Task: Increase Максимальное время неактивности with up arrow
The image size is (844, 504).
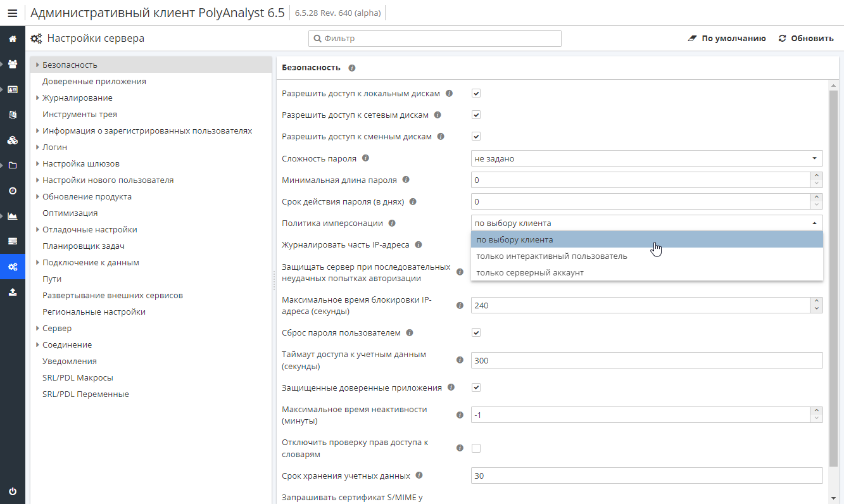Action: [817, 411]
